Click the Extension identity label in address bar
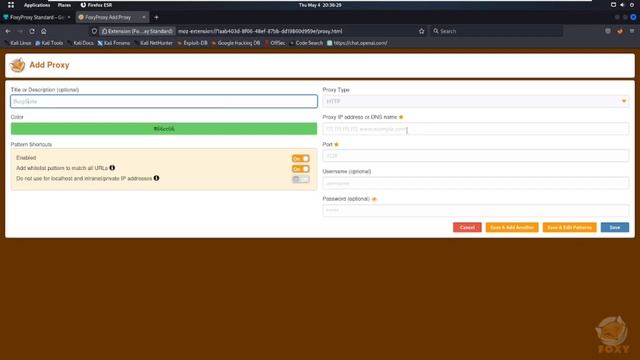The image size is (640, 360). (138, 31)
